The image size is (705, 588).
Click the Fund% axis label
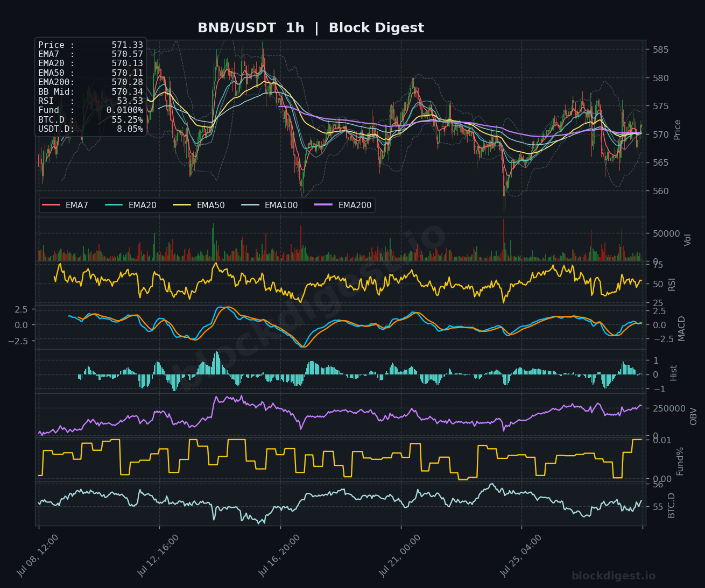(680, 461)
